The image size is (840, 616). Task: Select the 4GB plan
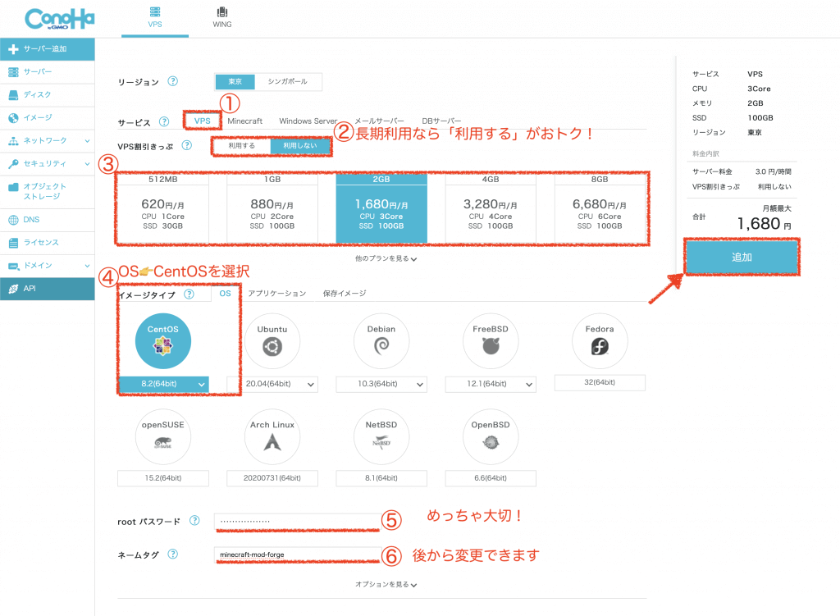(491, 208)
